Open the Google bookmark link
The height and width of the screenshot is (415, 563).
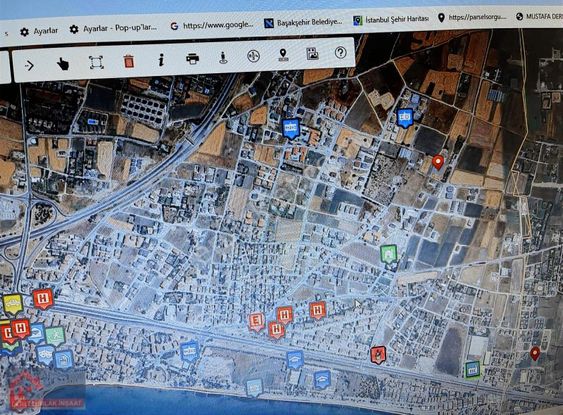[212, 25]
